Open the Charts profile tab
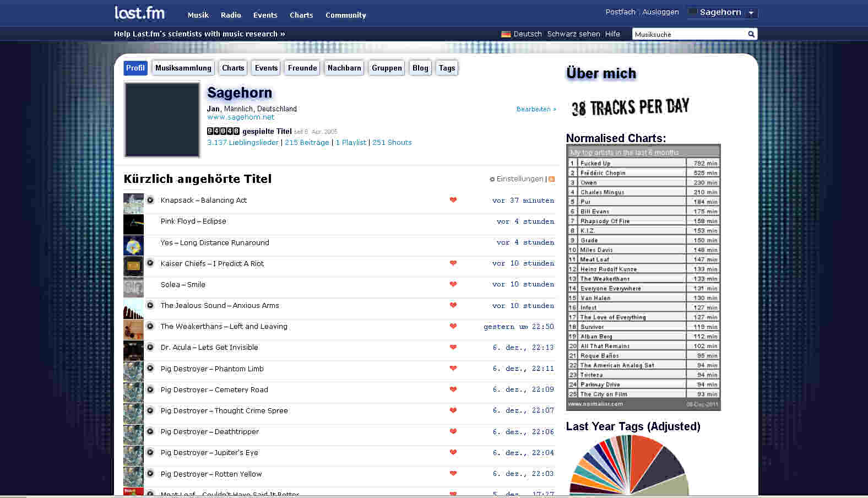 click(233, 68)
